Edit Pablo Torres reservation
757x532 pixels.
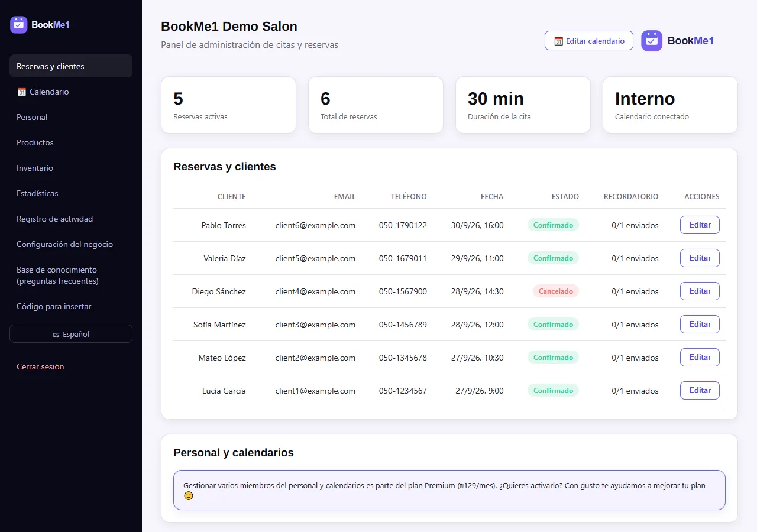point(700,225)
